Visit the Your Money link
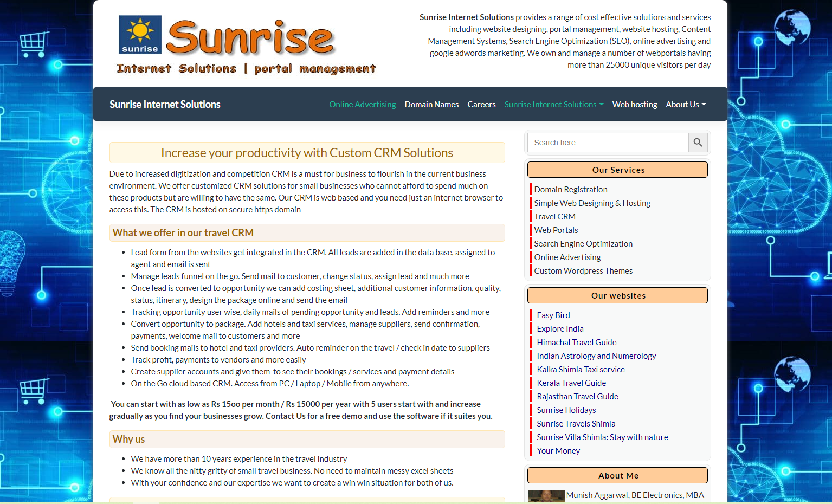832x504 pixels. pos(558,451)
